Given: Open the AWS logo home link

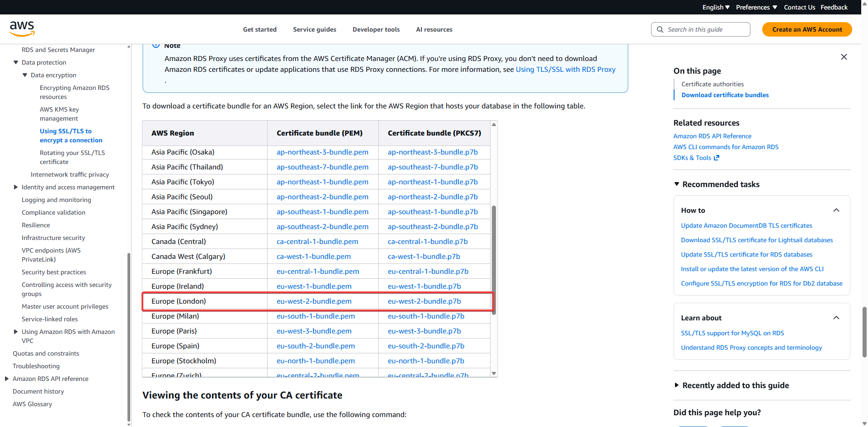Looking at the screenshot, I should coord(22,29).
